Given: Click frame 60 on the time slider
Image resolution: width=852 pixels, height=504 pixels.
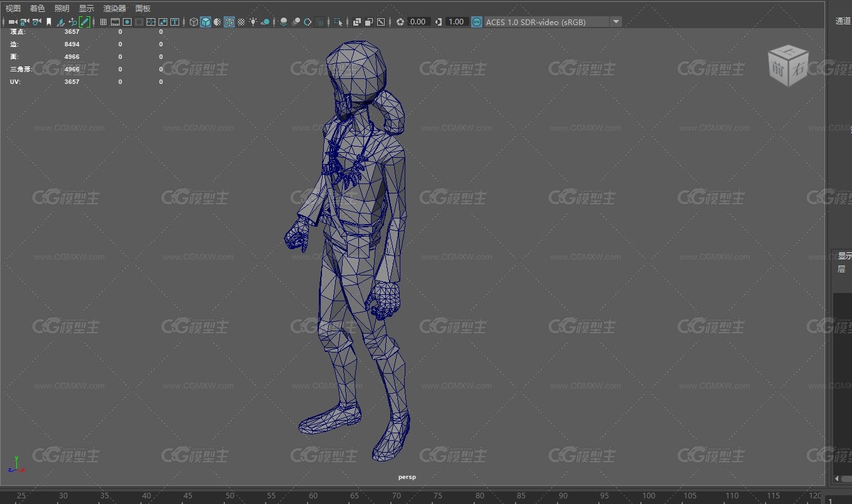Looking at the screenshot, I should 313,496.
